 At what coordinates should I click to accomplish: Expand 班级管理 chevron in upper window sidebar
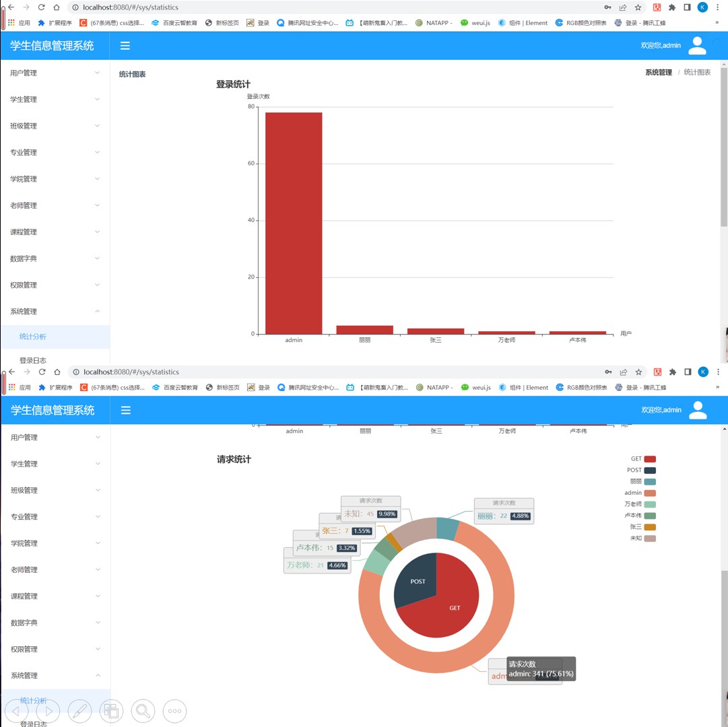click(97, 125)
